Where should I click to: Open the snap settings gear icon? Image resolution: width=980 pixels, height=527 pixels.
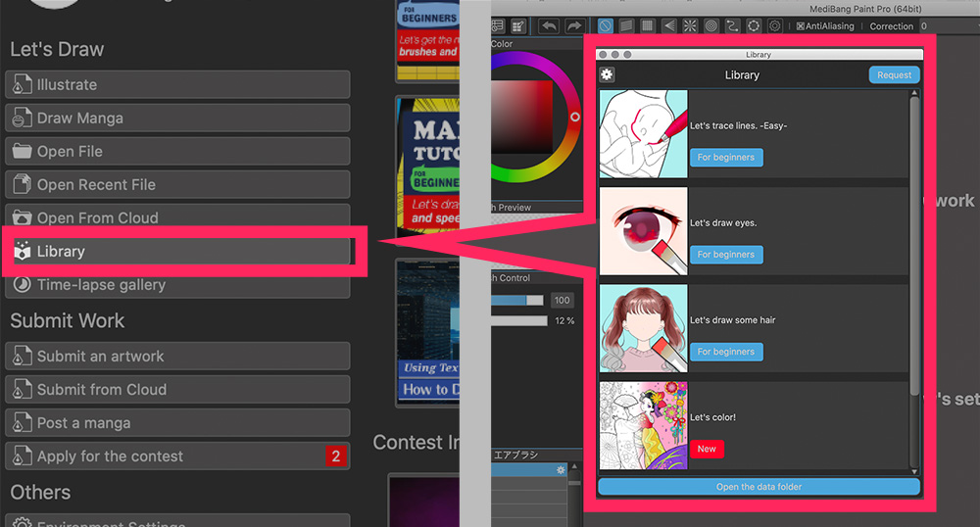tap(775, 25)
